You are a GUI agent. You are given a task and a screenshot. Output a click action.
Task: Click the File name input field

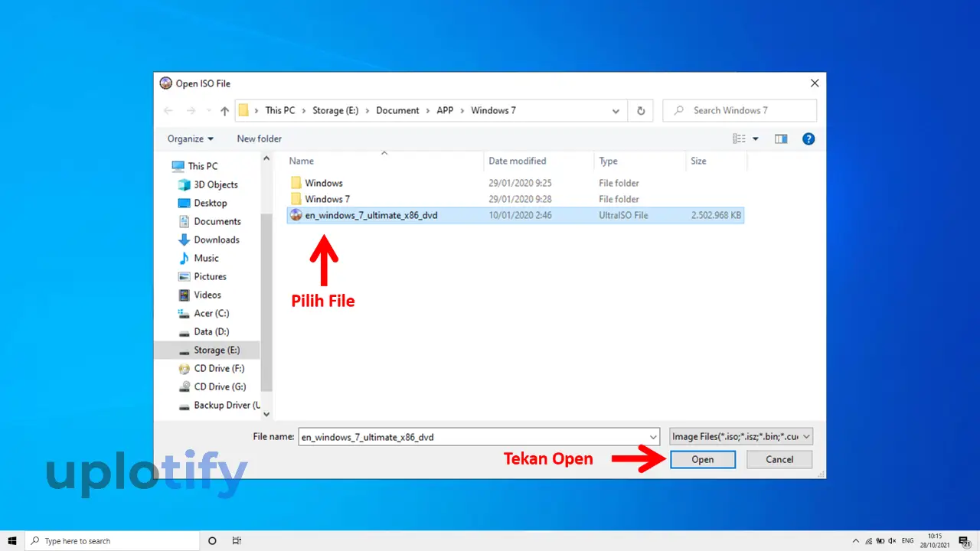pos(474,438)
